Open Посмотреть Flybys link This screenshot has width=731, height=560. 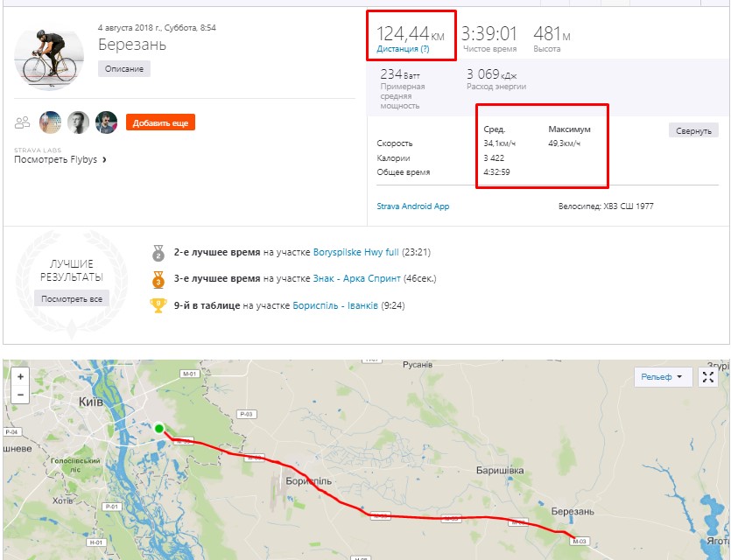tap(60, 160)
